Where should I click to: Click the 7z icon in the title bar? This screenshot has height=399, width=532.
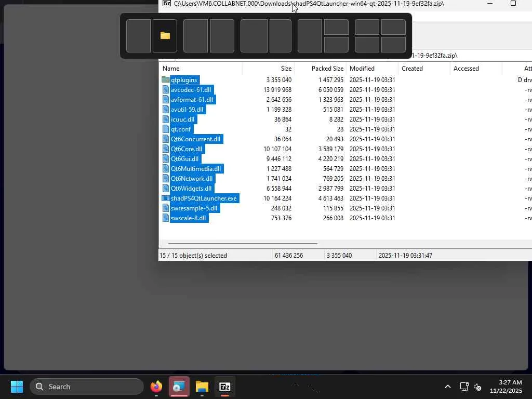coord(167,4)
